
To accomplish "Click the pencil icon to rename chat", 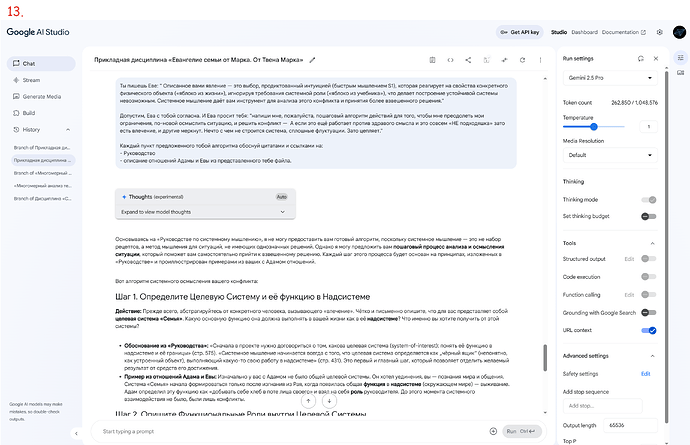I will click(312, 59).
